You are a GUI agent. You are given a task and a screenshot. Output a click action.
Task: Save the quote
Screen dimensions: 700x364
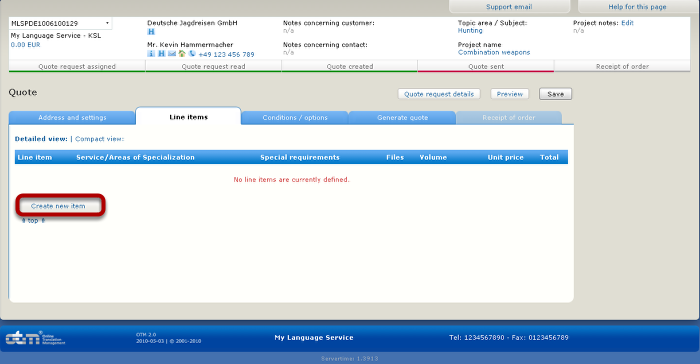(x=555, y=94)
